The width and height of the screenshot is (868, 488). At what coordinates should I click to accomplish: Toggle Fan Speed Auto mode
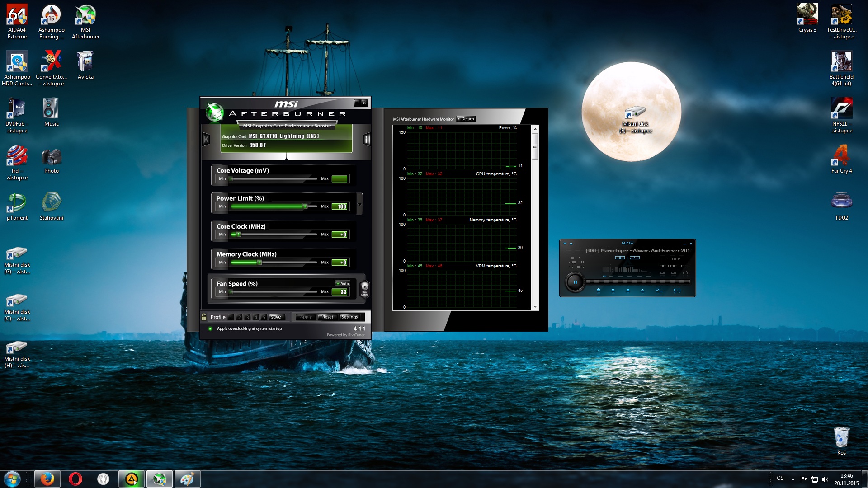(342, 284)
